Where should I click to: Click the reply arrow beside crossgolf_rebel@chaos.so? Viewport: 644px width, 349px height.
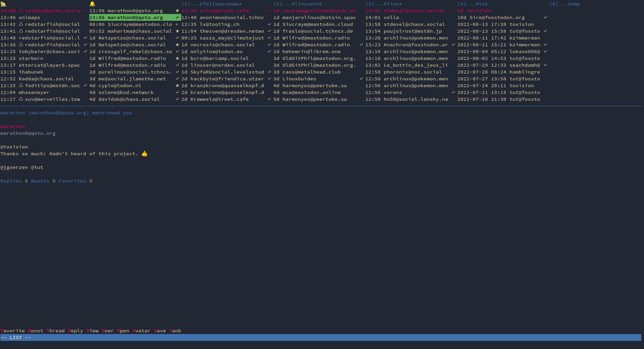click(x=177, y=51)
